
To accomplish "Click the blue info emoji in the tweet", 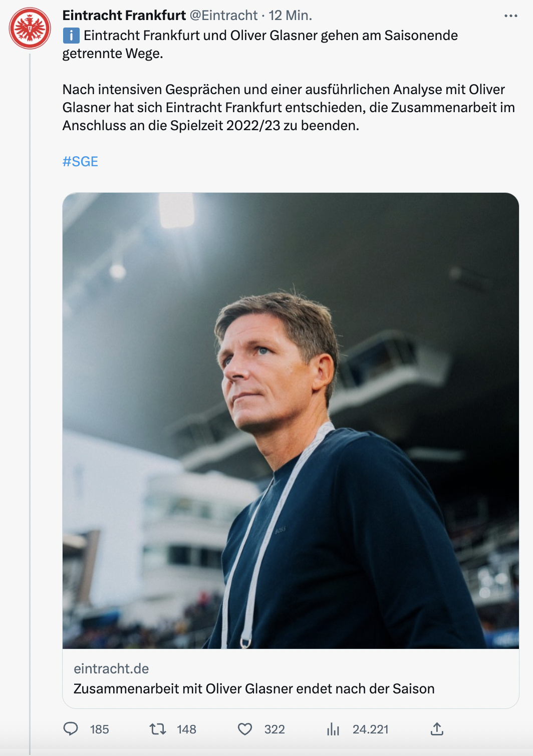I will [x=71, y=36].
